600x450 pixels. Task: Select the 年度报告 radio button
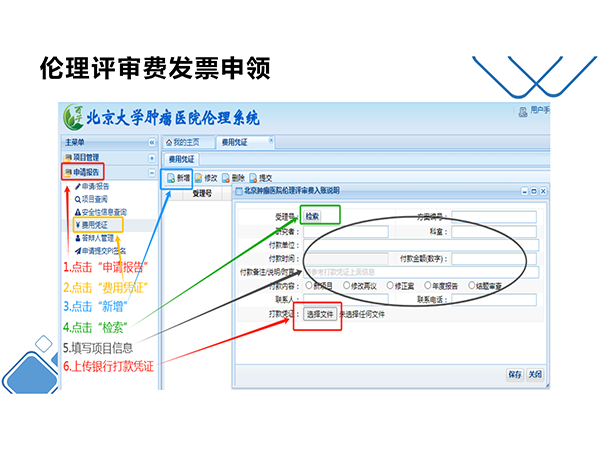click(x=427, y=285)
